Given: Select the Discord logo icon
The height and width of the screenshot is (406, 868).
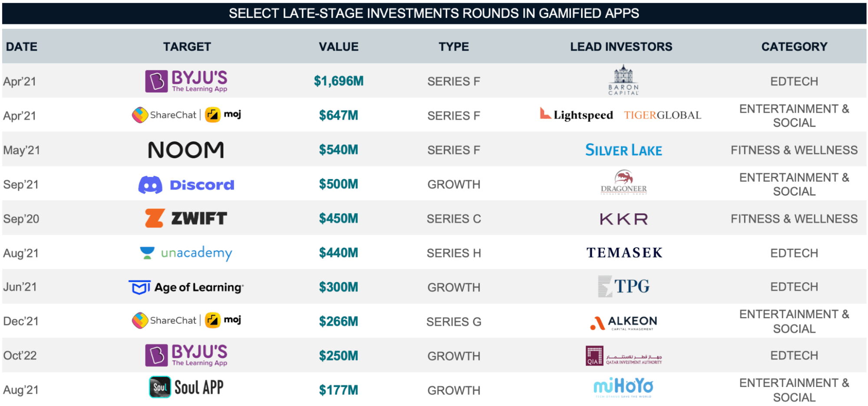Looking at the screenshot, I should [150, 185].
